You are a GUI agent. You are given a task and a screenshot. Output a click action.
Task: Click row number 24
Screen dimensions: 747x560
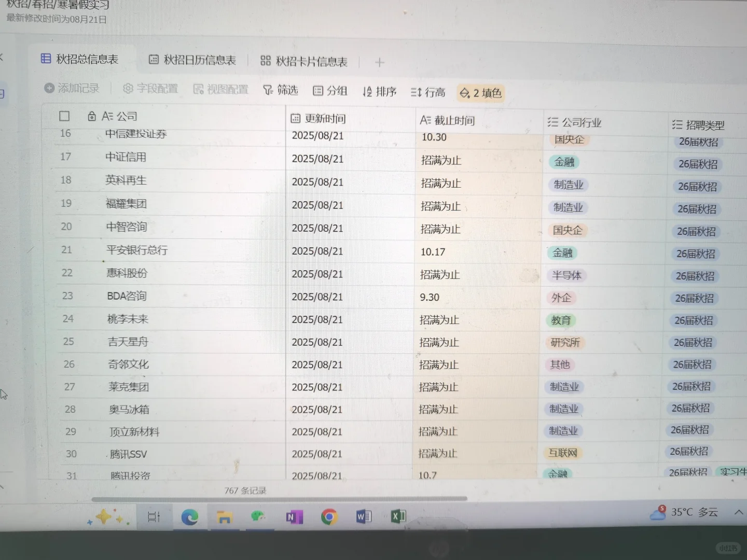pos(68,319)
